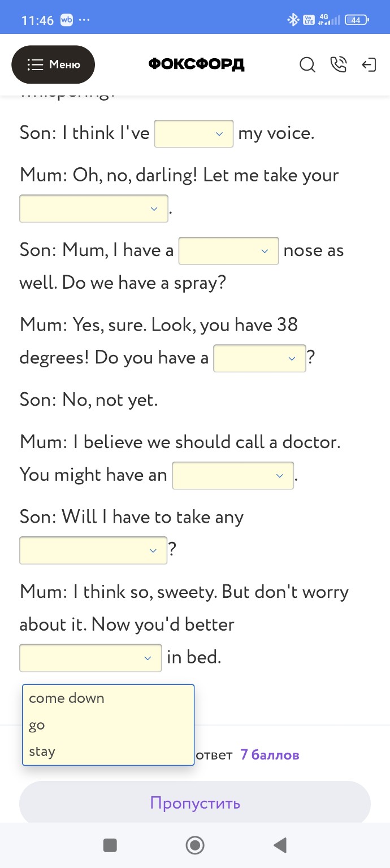Collapse the dropdown before "in bed"

(90, 658)
